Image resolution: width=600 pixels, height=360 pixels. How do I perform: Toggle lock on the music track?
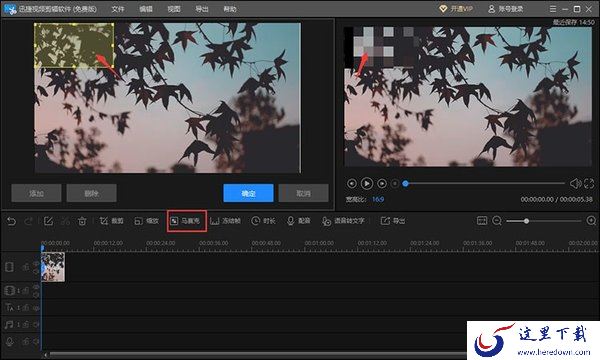point(26,324)
